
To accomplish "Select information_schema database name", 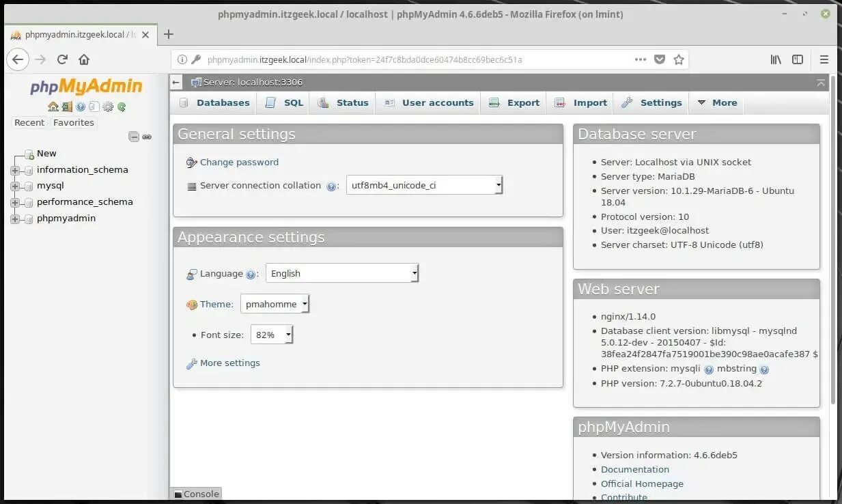I will coord(83,170).
